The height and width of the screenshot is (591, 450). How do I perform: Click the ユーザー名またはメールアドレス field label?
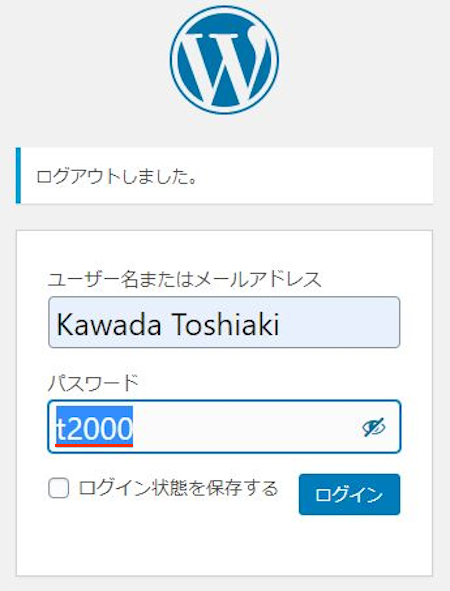(x=185, y=280)
